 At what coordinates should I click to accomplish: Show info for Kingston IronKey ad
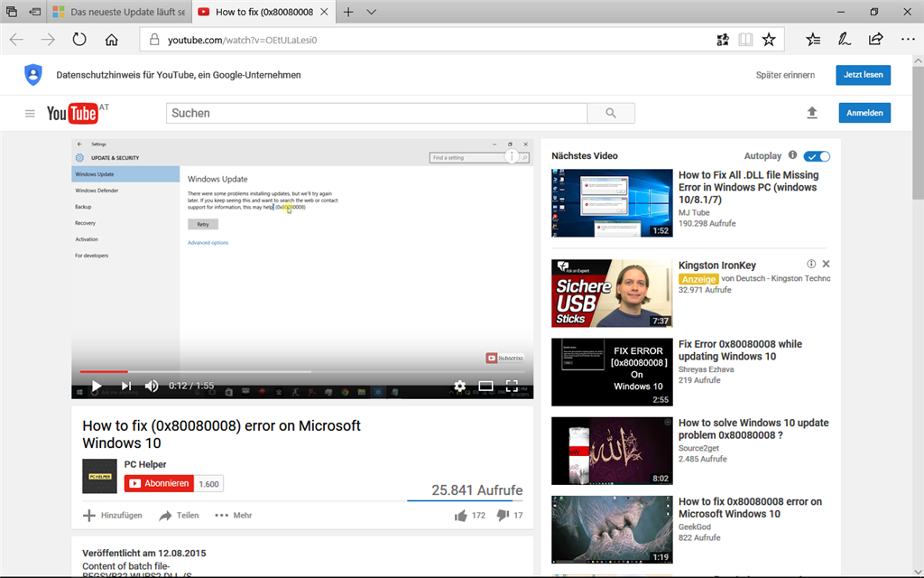click(x=811, y=265)
